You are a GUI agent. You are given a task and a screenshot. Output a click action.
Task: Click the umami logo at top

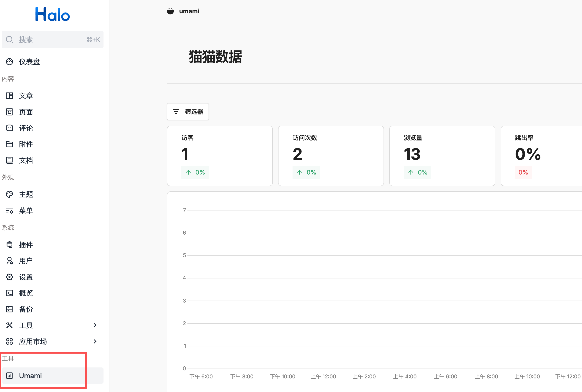(x=170, y=11)
